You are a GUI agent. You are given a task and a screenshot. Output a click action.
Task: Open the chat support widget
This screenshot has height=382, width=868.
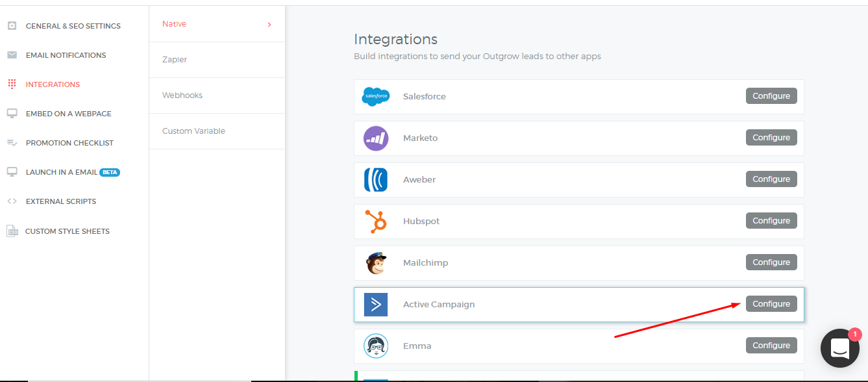pyautogui.click(x=839, y=348)
